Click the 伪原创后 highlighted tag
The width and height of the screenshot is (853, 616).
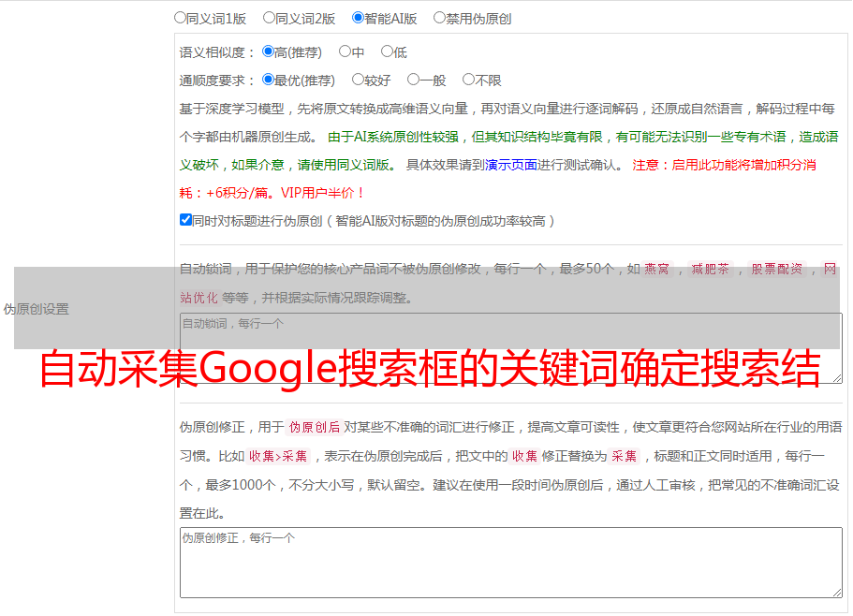[315, 427]
